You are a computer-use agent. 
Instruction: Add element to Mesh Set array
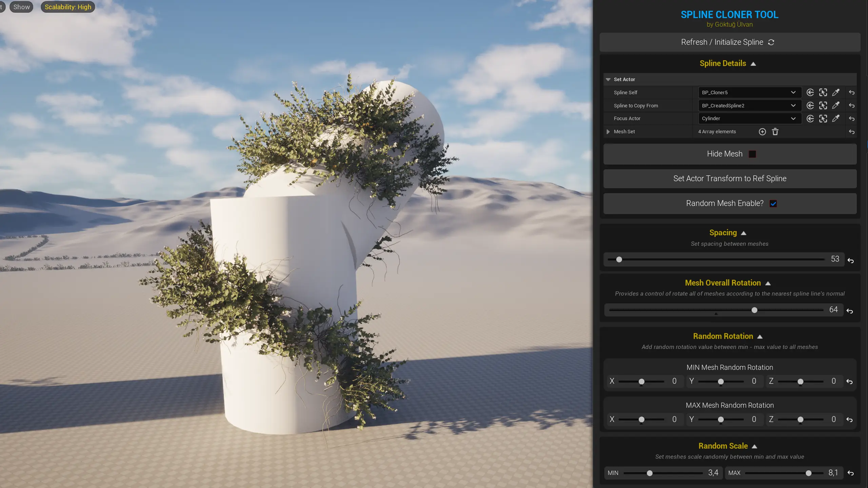pyautogui.click(x=762, y=132)
